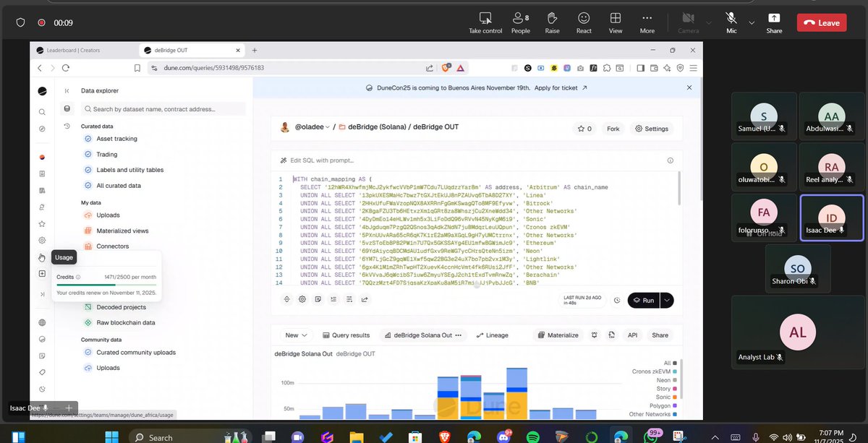868x443 pixels.
Task: Select the deBridge OUT browser tab
Action: [192, 50]
